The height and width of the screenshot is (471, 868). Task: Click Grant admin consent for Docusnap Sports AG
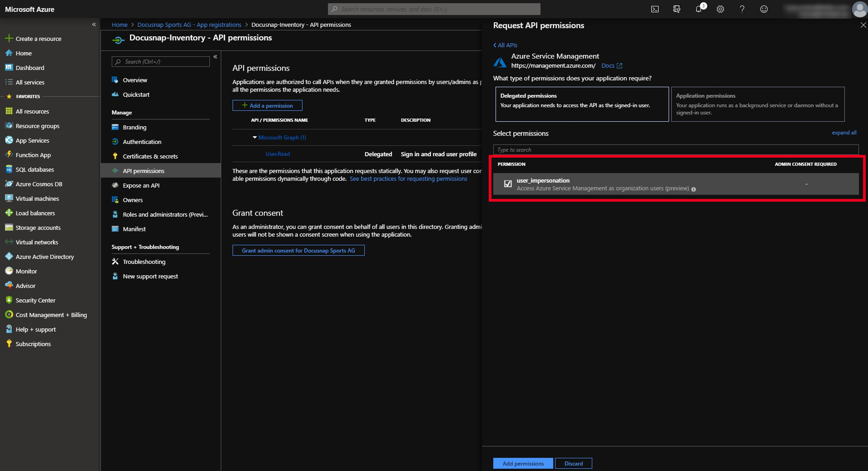(x=298, y=250)
